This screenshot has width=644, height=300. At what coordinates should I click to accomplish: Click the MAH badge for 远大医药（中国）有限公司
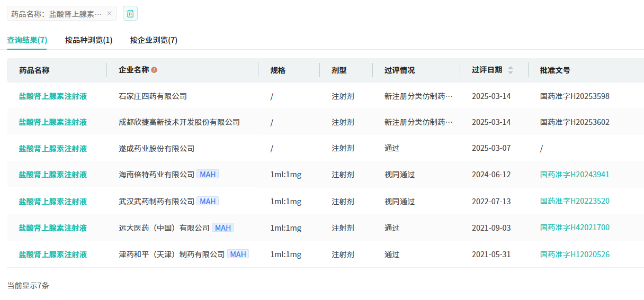[x=223, y=228]
